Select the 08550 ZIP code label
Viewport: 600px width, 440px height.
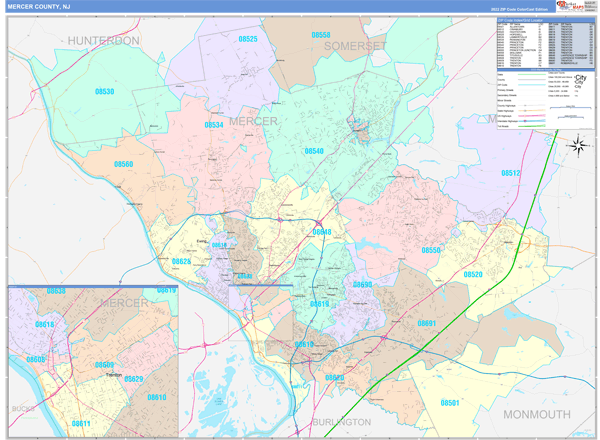tap(431, 250)
